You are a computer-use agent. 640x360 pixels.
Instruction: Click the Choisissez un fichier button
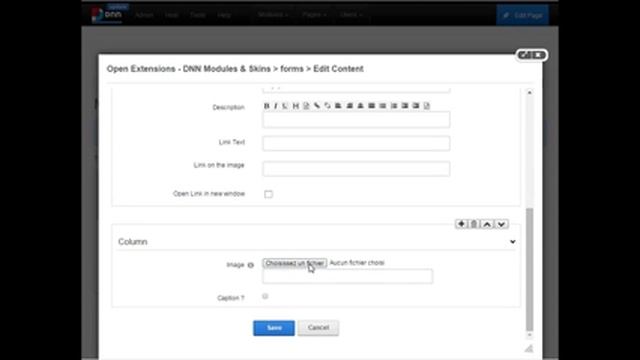coord(295,263)
